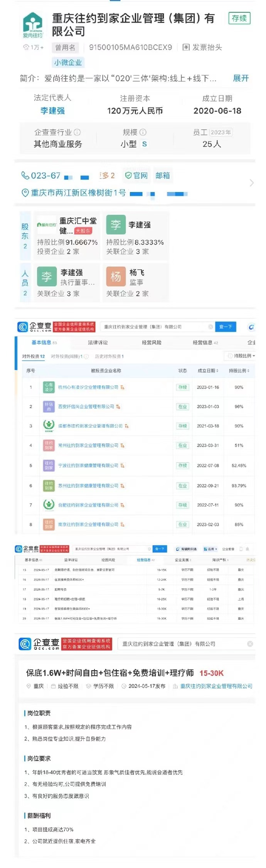
Task: Click the 李 avatar in the 股东 row
Action: tap(116, 225)
